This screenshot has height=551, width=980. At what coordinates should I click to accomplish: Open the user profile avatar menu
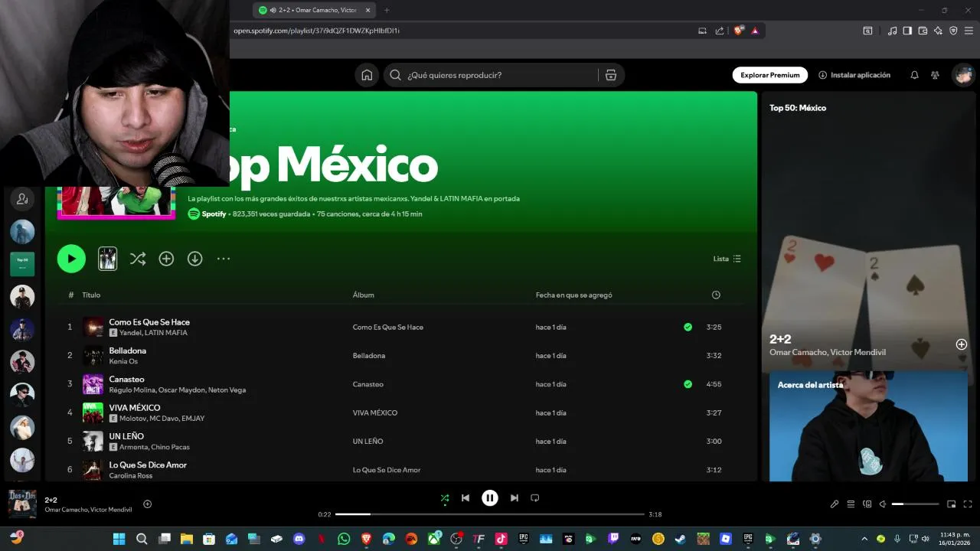click(x=963, y=75)
